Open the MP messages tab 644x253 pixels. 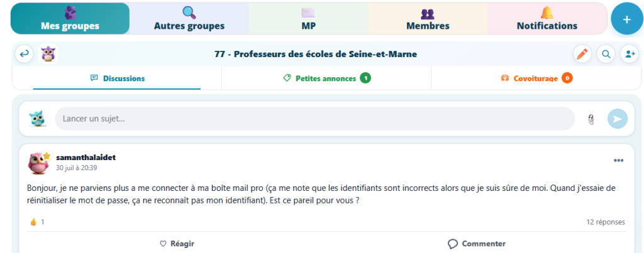(x=308, y=19)
